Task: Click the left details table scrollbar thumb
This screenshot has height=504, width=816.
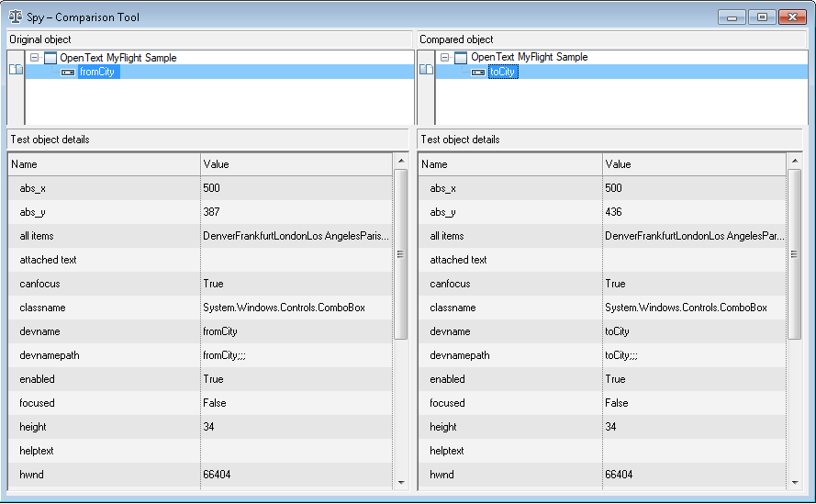Action: tap(400, 254)
